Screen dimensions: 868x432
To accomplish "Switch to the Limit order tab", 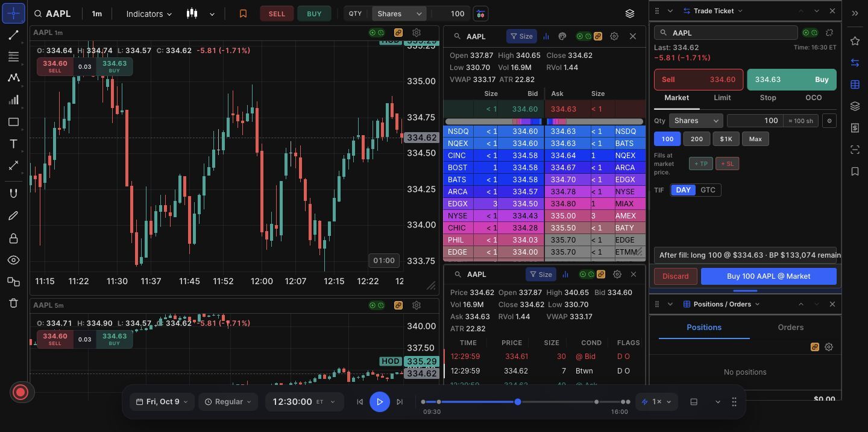I will [x=722, y=98].
